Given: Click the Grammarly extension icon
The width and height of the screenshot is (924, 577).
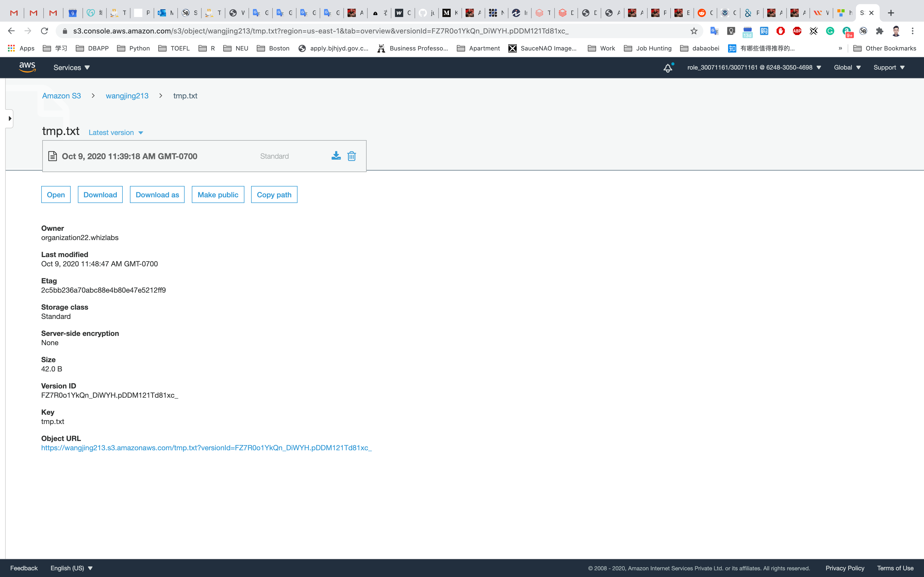Looking at the screenshot, I should [x=830, y=31].
